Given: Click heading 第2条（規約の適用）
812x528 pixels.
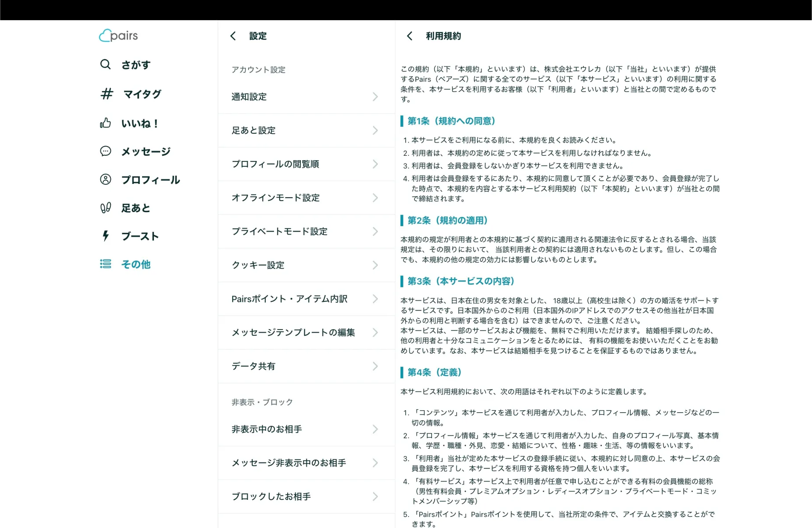Looking at the screenshot, I should 447,220.
